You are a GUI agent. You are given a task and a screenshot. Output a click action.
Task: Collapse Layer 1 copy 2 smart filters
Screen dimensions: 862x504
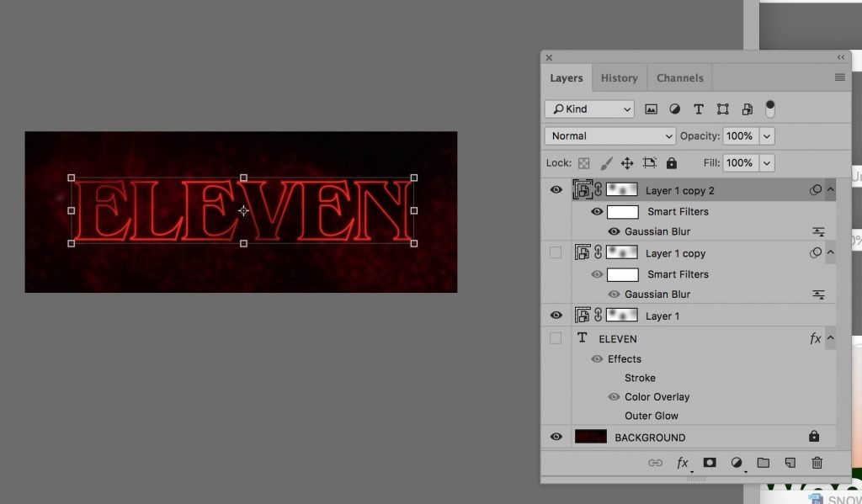click(x=830, y=189)
